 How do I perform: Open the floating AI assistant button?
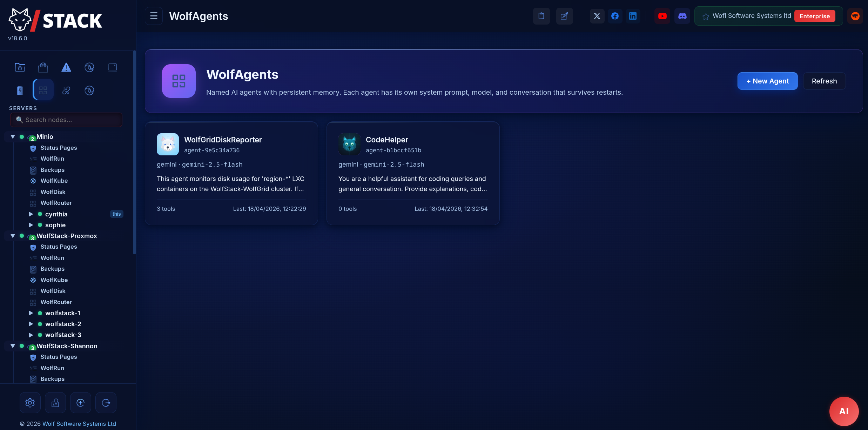point(844,411)
